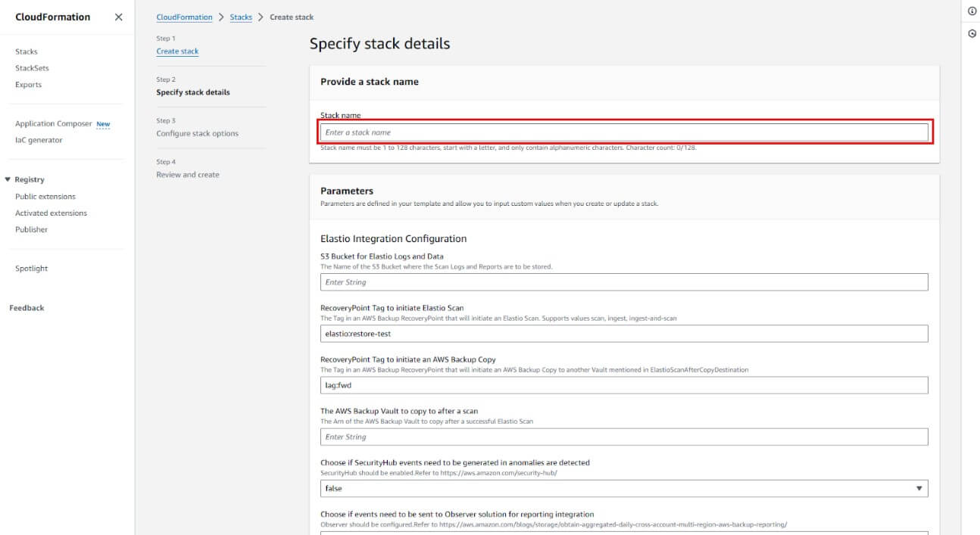Viewport: 980px width, 535px height.
Task: Open the SecurityHub events false dropdown
Action: (x=624, y=489)
